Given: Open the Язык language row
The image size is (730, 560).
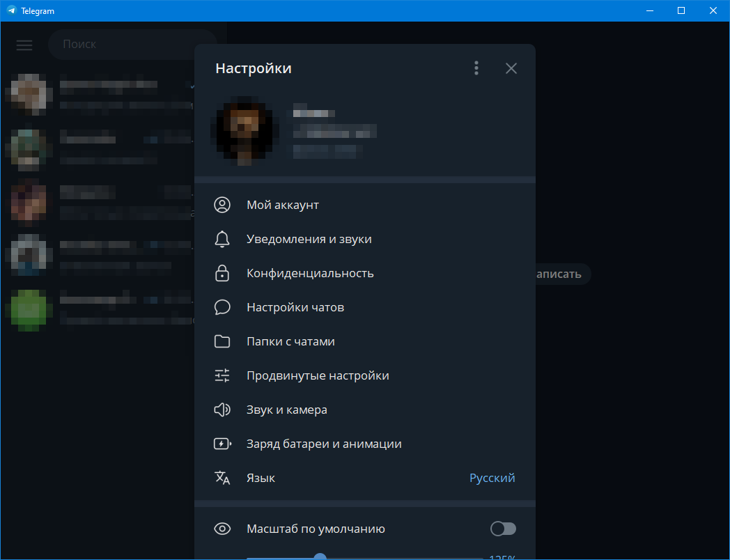Looking at the screenshot, I should tap(364, 478).
